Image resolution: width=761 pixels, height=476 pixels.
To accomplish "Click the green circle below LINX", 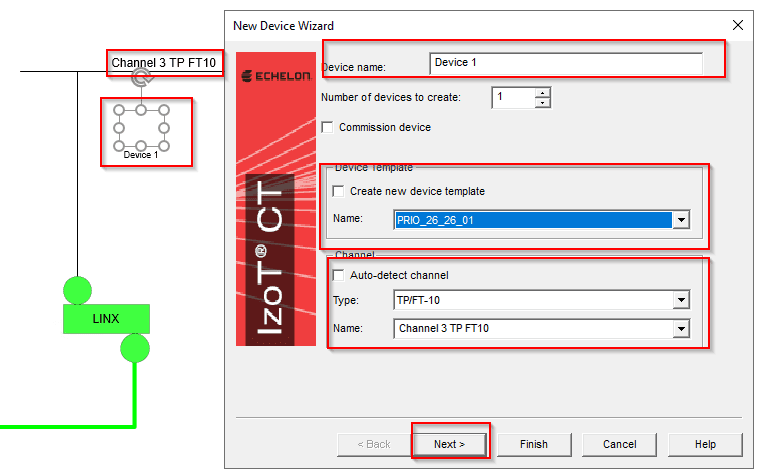I will click(135, 348).
